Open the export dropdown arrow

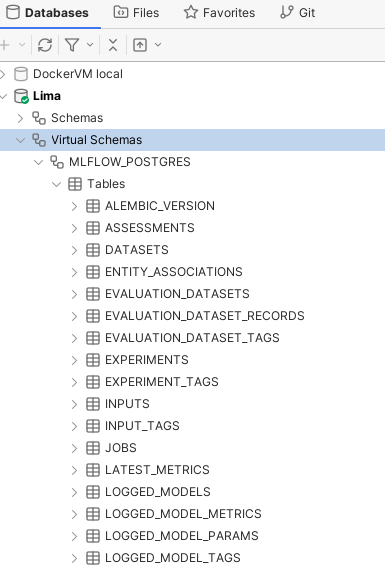click(158, 45)
